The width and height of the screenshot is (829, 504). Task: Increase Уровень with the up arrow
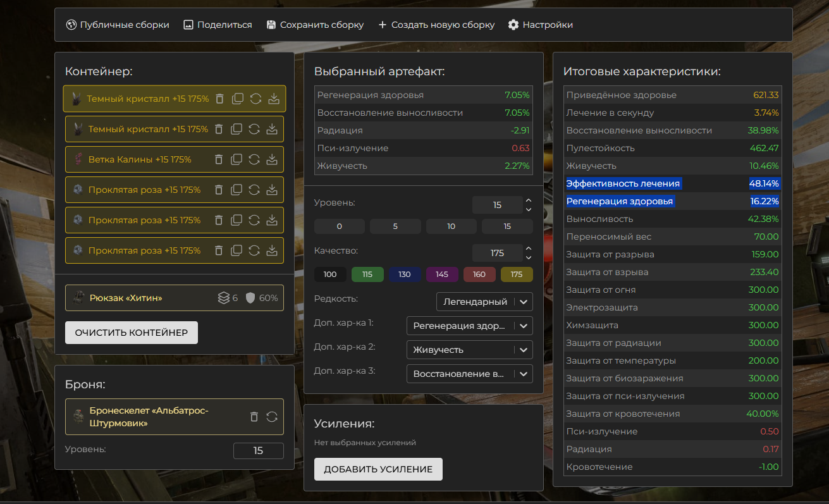pyautogui.click(x=529, y=200)
